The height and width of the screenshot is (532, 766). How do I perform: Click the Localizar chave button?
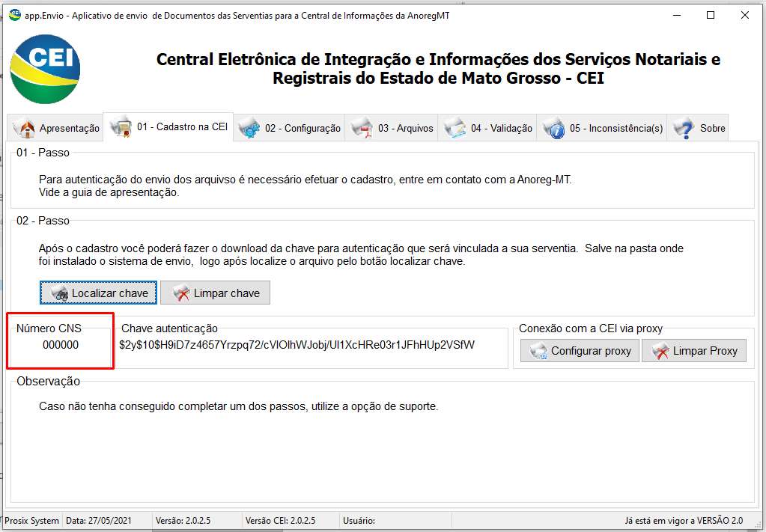[98, 293]
